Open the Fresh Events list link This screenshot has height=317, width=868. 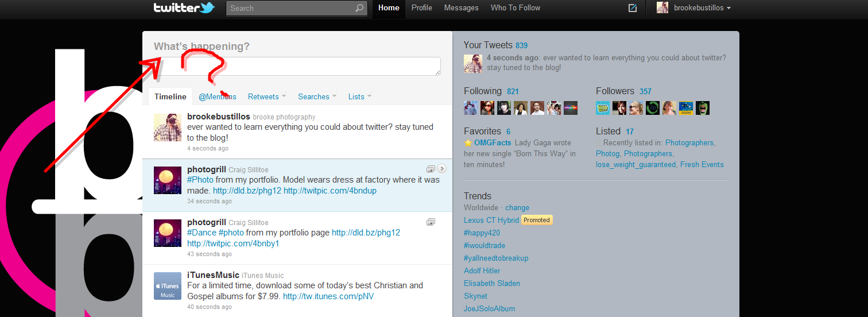pos(702,164)
